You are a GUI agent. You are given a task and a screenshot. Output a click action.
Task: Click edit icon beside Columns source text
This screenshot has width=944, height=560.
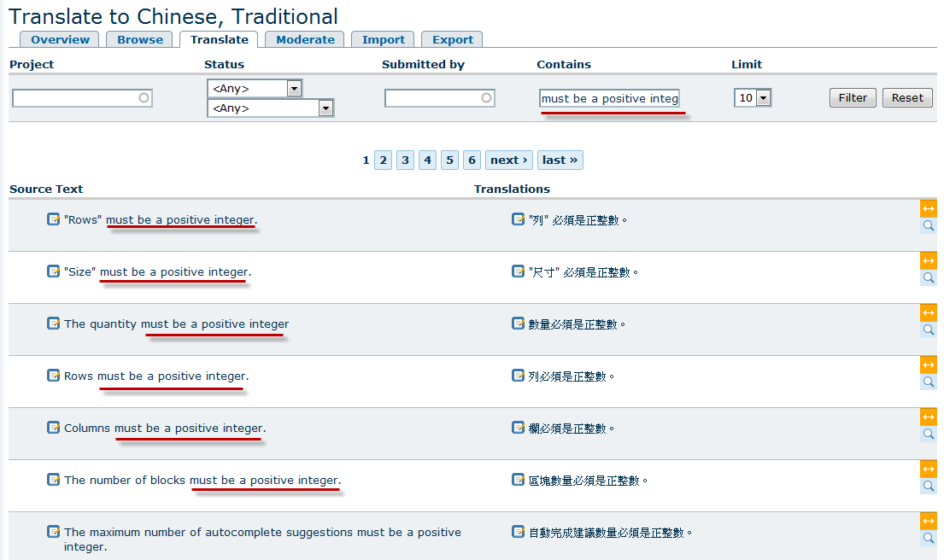tap(54, 427)
